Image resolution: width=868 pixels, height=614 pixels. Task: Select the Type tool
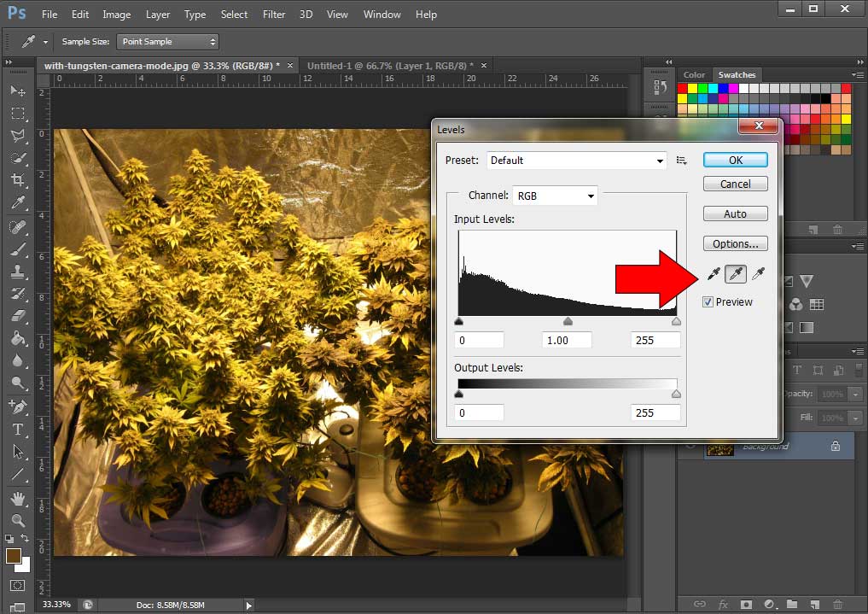(17, 429)
